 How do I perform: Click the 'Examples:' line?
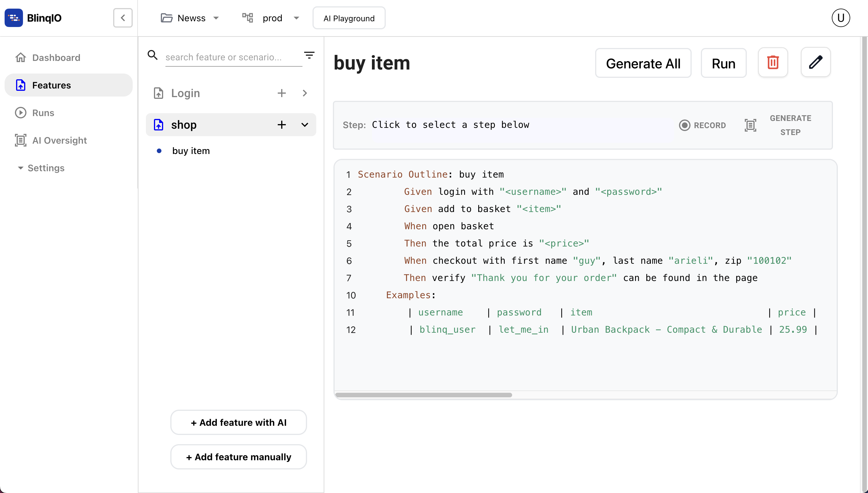click(410, 295)
